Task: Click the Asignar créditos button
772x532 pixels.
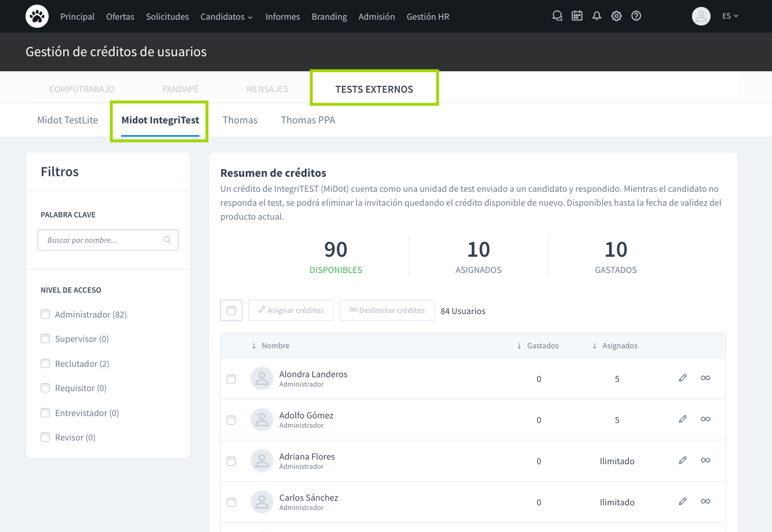Action: coord(290,311)
